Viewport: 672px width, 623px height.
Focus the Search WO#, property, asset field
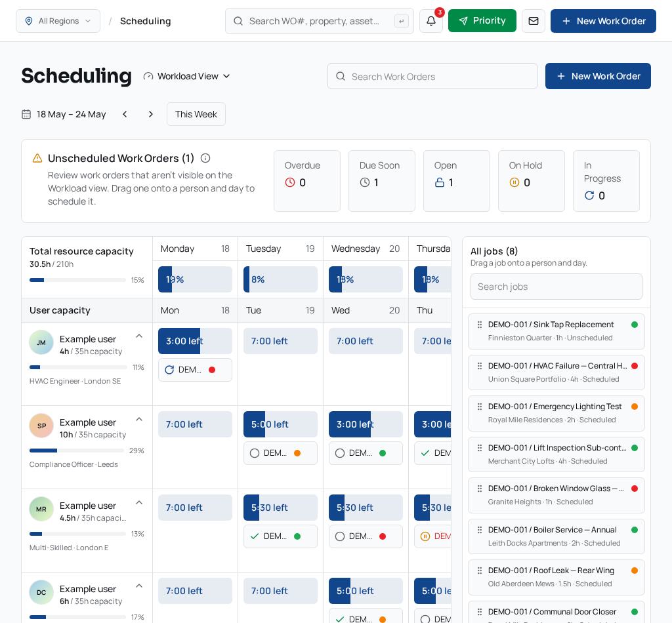click(x=320, y=21)
